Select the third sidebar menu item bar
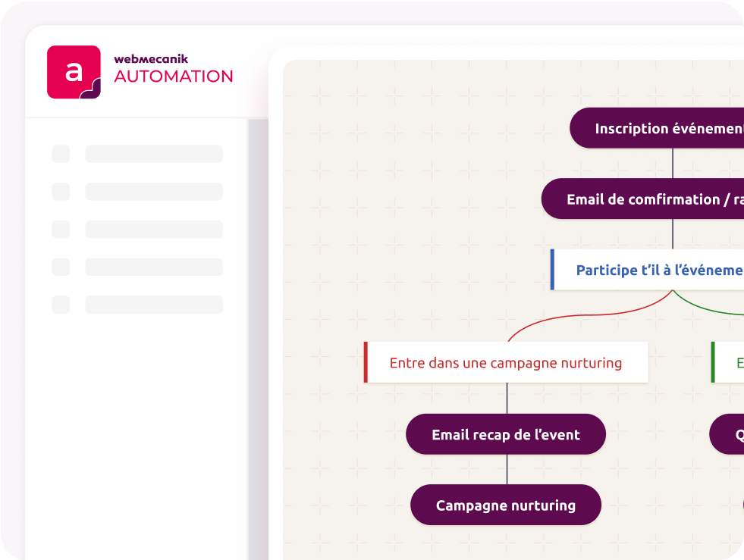Image resolution: width=744 pixels, height=560 pixels. pos(154,230)
